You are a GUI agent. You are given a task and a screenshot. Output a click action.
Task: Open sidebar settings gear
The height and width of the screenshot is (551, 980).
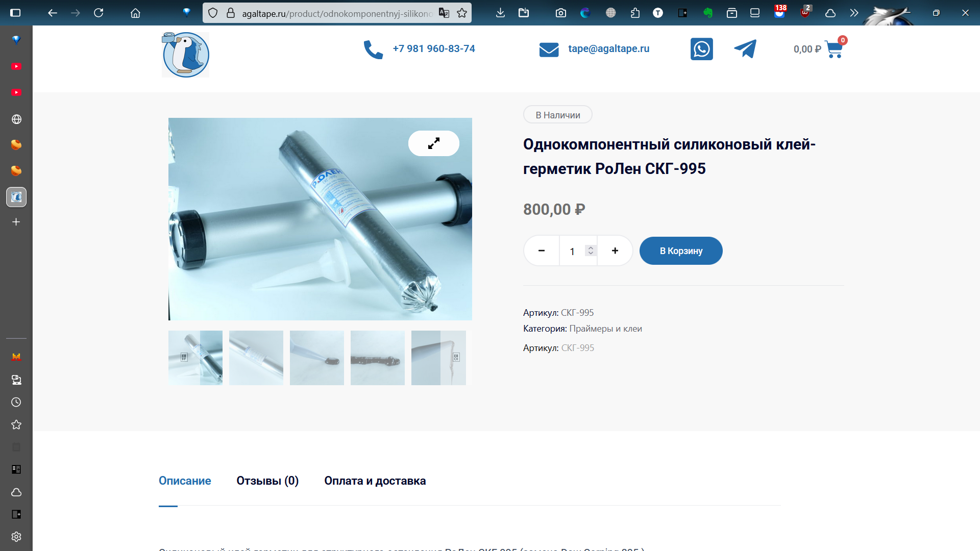pyautogui.click(x=16, y=537)
